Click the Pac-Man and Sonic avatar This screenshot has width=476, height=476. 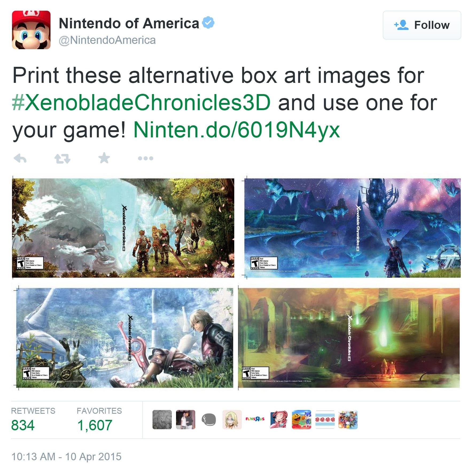[301, 419]
